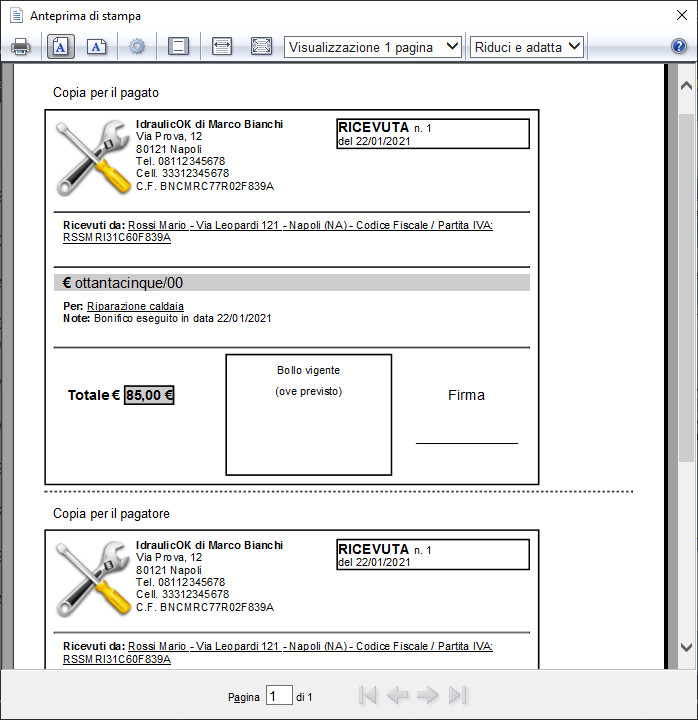Select portrait page orientation
Screen dimensions: 698x720
coord(59,46)
